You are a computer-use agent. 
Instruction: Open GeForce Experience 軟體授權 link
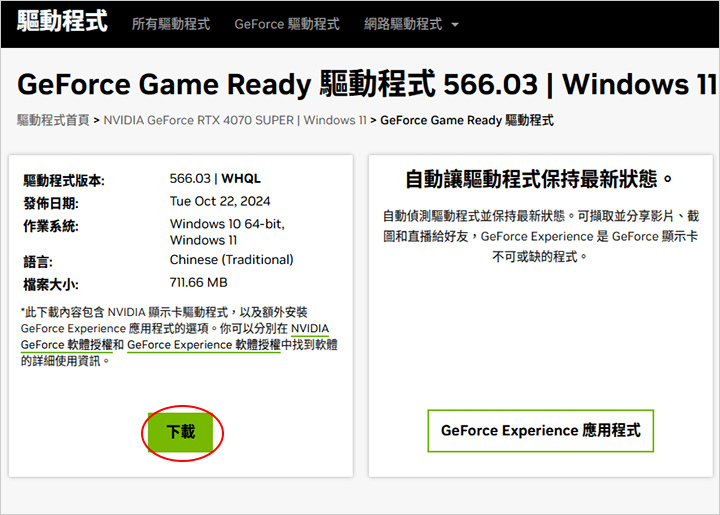click(204, 345)
